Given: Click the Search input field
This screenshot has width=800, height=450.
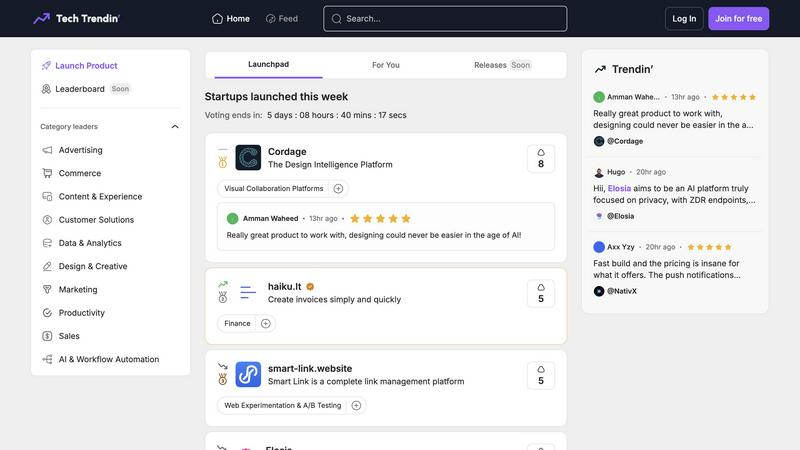Looking at the screenshot, I should pos(445,19).
